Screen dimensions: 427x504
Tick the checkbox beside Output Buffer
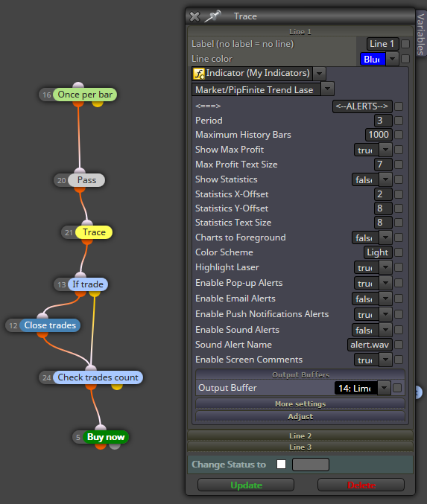coord(397,388)
